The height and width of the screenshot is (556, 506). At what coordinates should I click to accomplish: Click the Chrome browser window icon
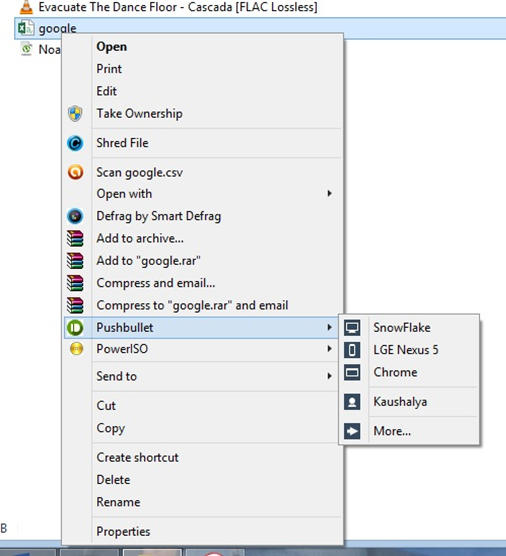pyautogui.click(x=352, y=372)
